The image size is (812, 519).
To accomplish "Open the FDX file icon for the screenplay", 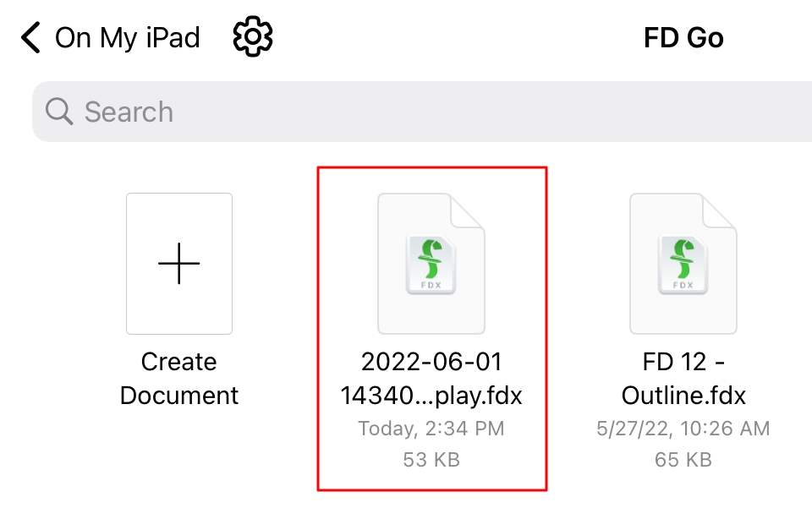I will pyautogui.click(x=432, y=263).
